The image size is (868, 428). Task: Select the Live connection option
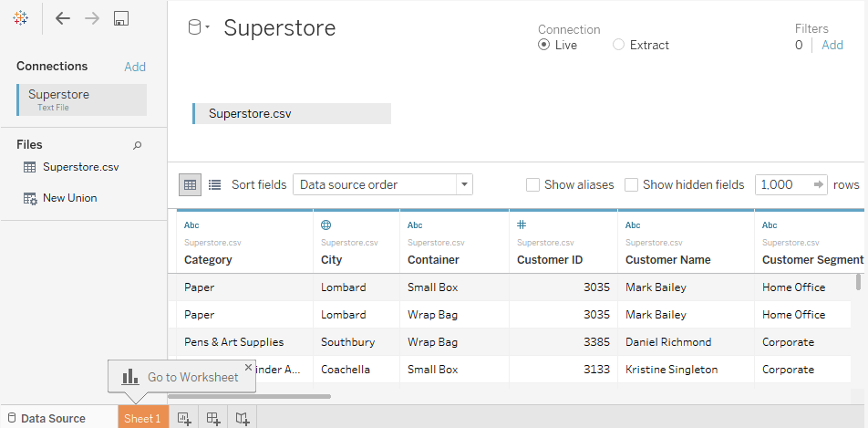click(543, 45)
